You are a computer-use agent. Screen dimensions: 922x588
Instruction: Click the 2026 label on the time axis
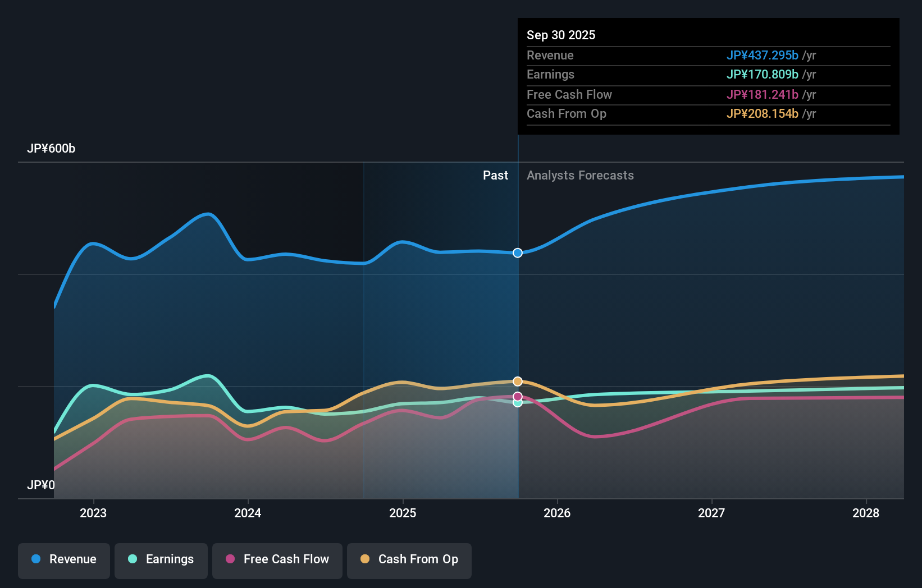click(558, 513)
